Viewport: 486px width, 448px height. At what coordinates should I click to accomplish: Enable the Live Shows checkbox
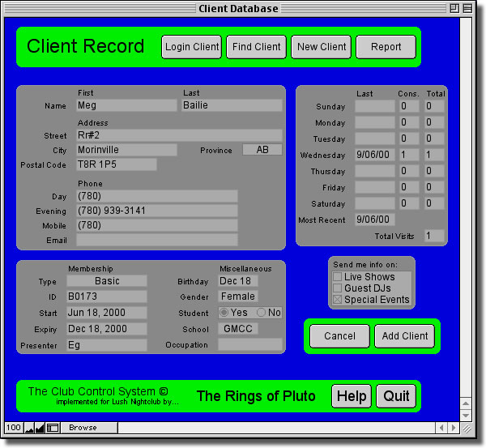point(337,277)
